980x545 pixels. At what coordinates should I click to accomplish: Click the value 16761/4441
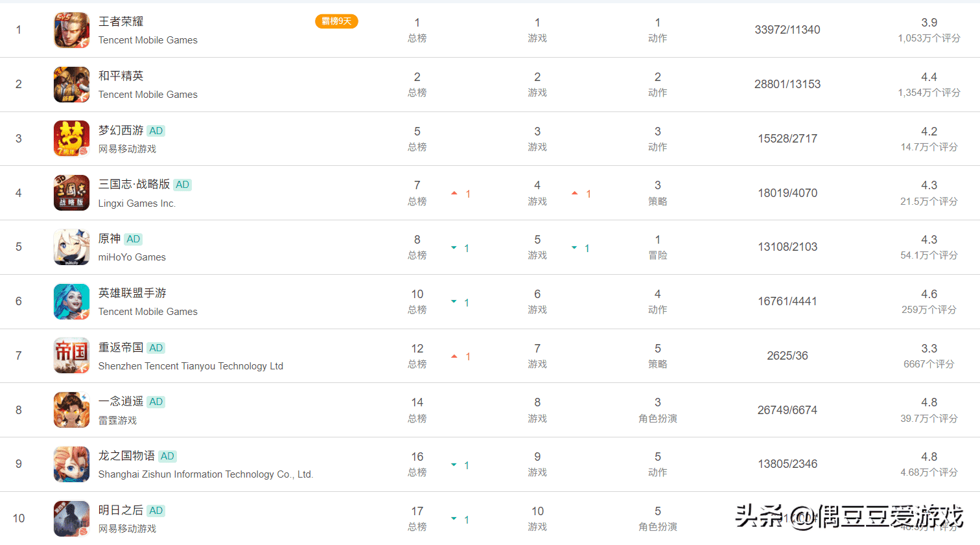(x=787, y=301)
